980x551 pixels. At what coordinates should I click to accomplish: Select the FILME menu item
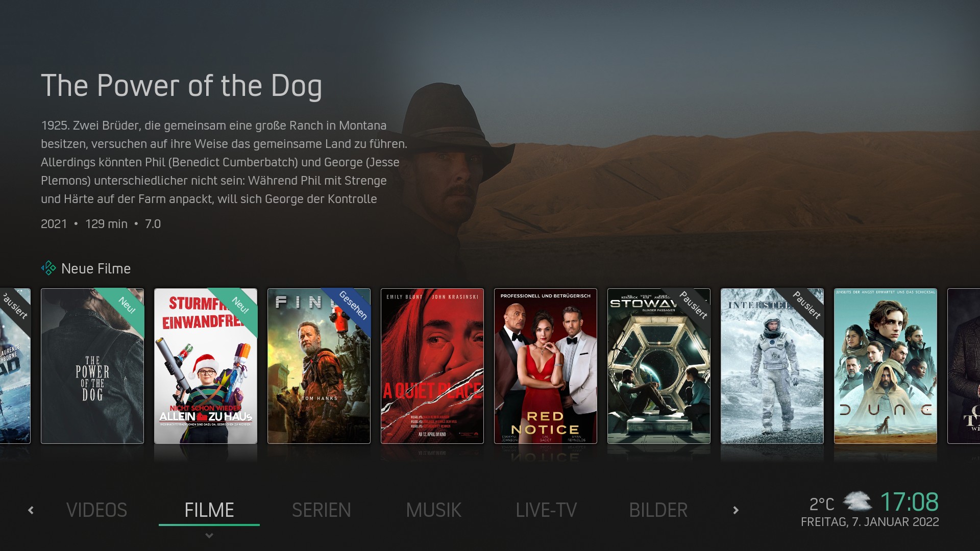tap(209, 510)
